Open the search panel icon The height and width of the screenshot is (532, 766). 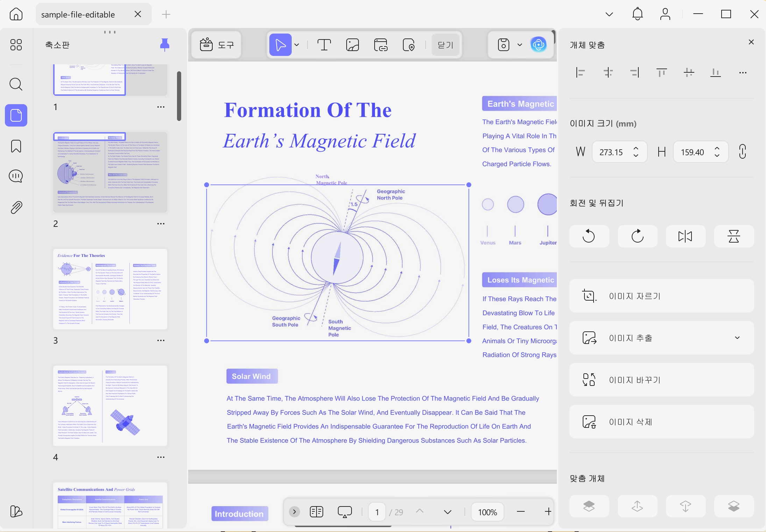[16, 84]
